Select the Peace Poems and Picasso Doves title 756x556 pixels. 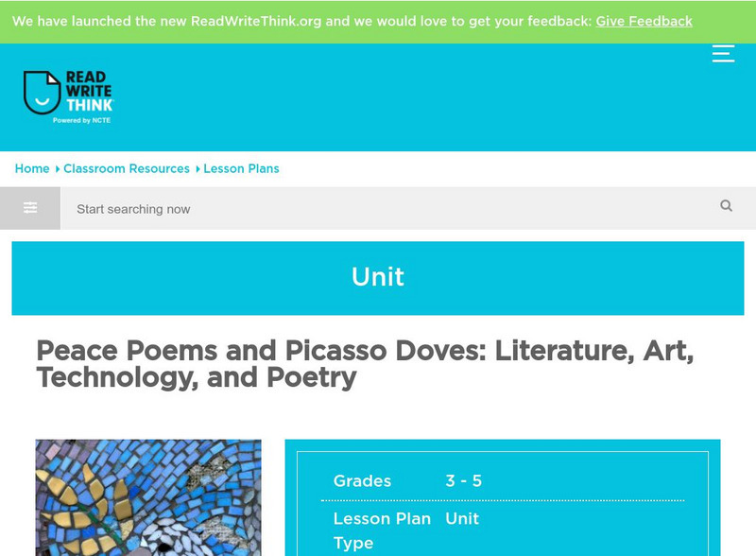pyautogui.click(x=365, y=364)
